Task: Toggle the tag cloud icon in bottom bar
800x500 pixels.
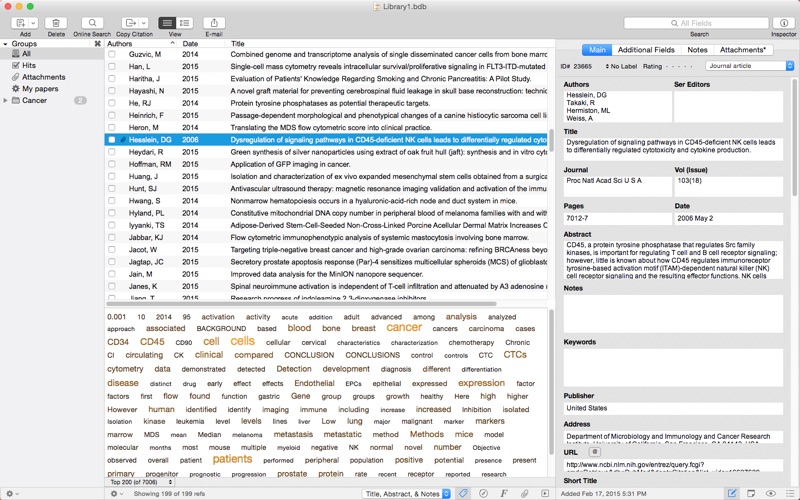Action: tap(463, 493)
